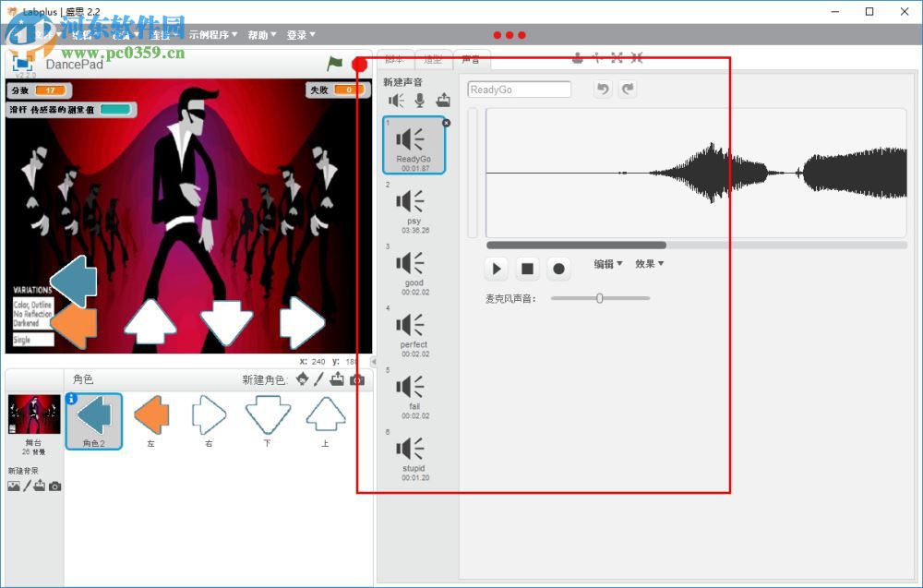Choose a new sound from the library

396,101
